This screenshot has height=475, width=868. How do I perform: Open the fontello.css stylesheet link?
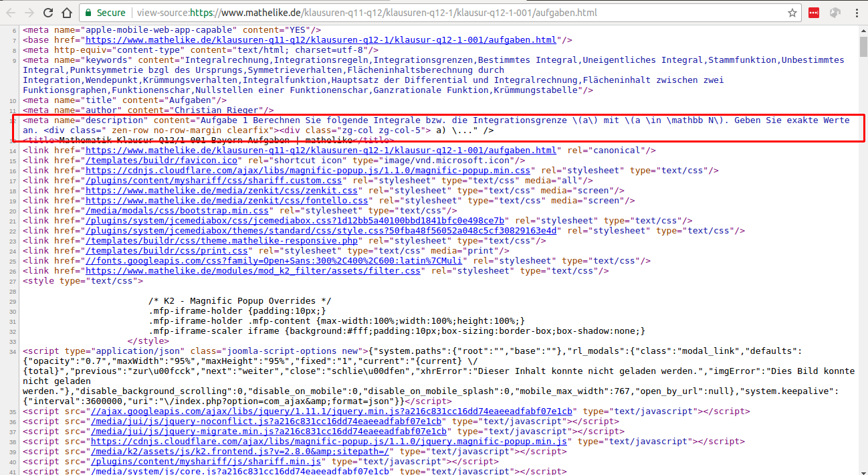(227, 201)
